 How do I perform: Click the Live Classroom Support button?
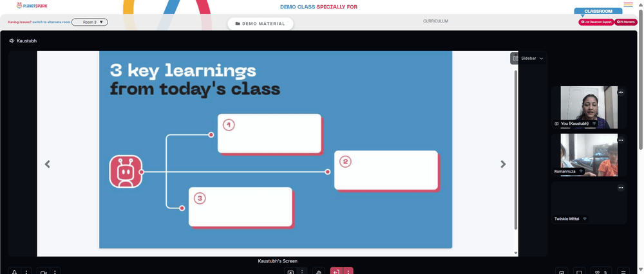point(596,22)
